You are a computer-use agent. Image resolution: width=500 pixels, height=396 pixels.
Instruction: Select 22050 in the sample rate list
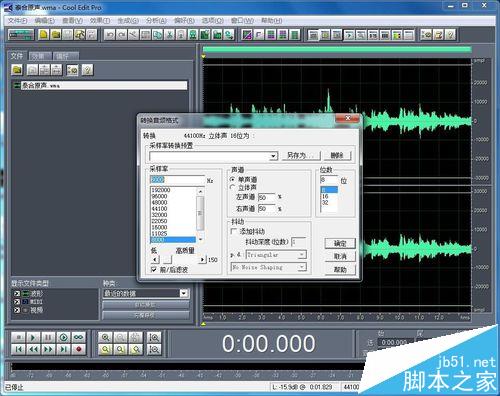(x=173, y=221)
